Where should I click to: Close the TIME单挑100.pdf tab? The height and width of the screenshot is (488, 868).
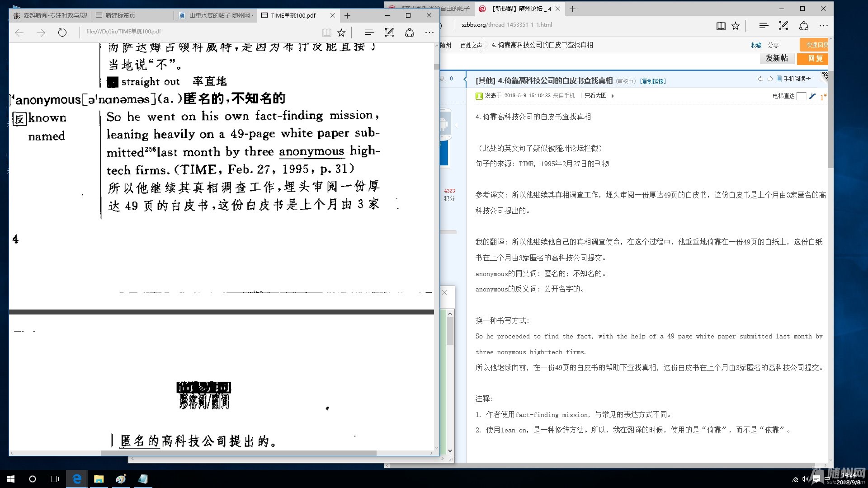click(333, 15)
